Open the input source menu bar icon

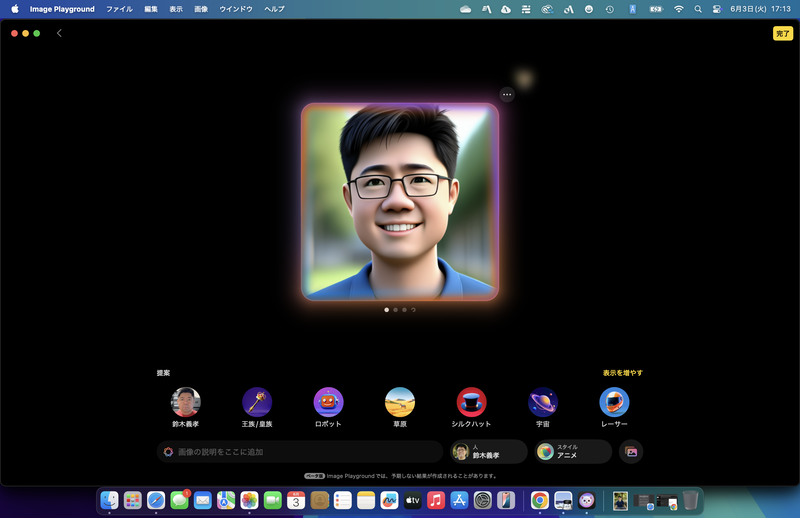pyautogui.click(x=632, y=9)
